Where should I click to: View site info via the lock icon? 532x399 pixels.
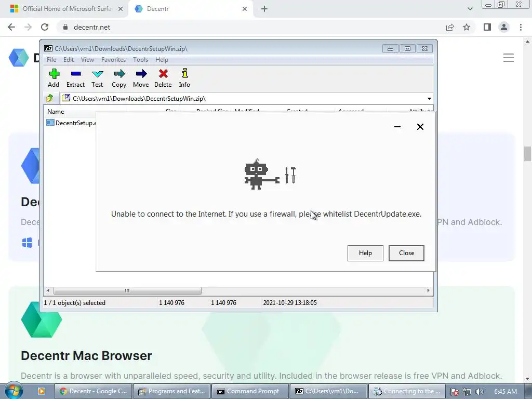click(65, 27)
